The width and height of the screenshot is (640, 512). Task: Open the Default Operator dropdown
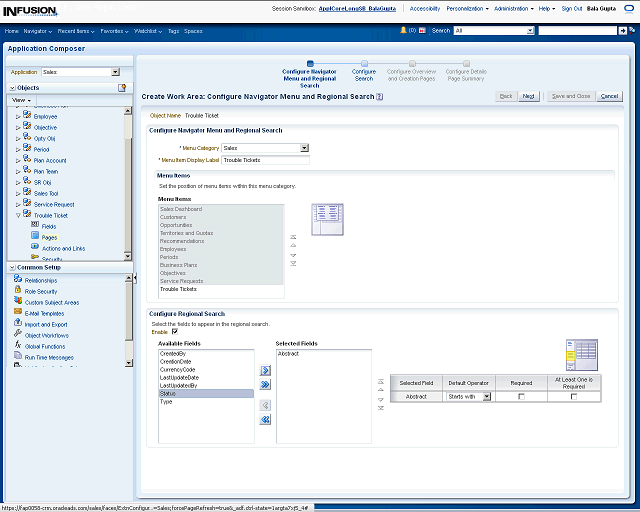pyautogui.click(x=487, y=397)
